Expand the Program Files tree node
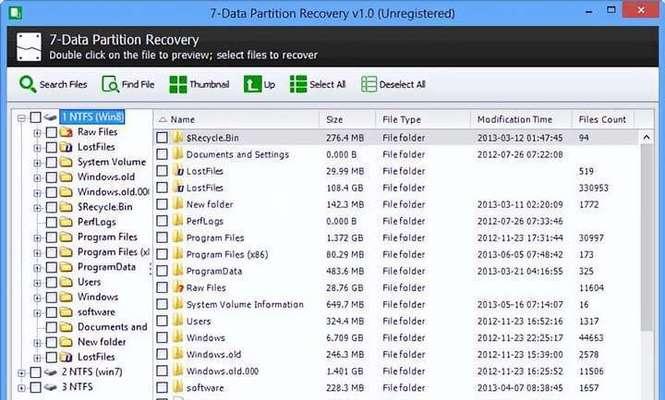 tap(37, 238)
